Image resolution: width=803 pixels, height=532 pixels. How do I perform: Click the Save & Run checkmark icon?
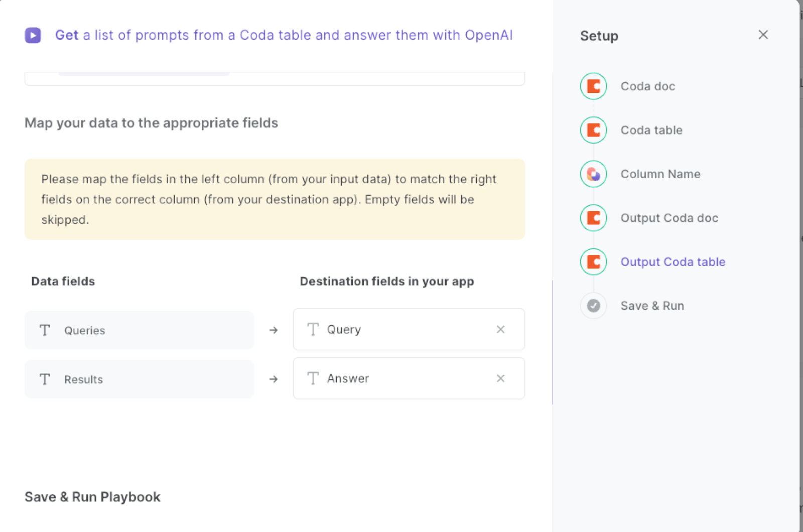pyautogui.click(x=594, y=306)
